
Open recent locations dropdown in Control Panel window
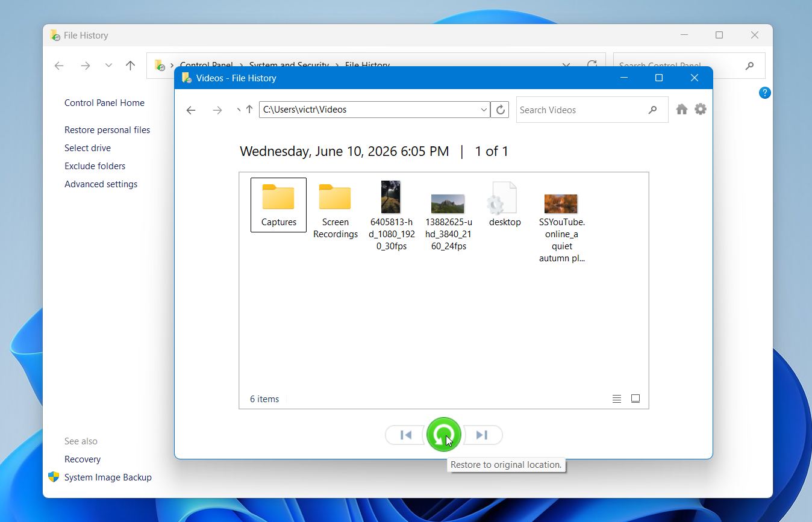click(x=108, y=66)
